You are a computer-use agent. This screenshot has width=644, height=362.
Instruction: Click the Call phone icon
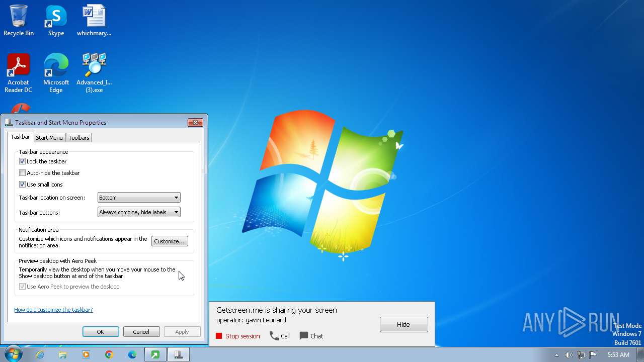pos(274,336)
